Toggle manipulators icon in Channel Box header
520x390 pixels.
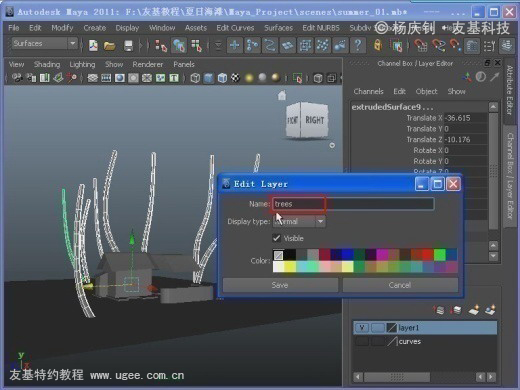click(467, 77)
